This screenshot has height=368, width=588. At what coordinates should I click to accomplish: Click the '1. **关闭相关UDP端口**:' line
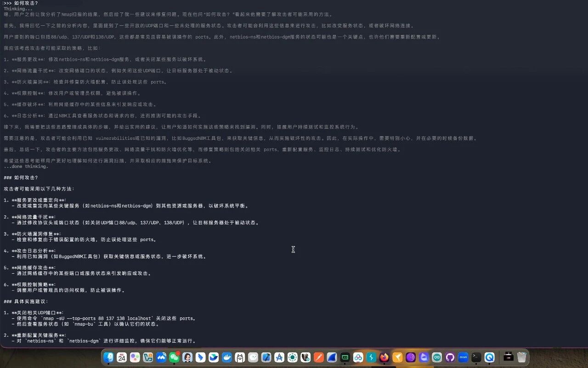click(x=34, y=313)
